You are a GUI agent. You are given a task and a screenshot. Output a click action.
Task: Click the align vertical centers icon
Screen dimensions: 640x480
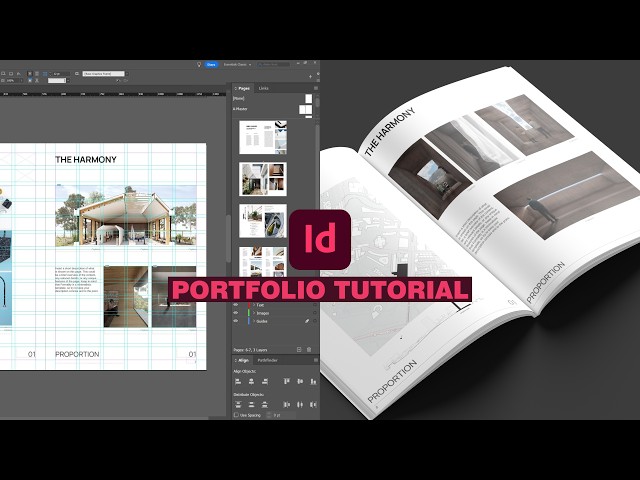tap(300, 382)
